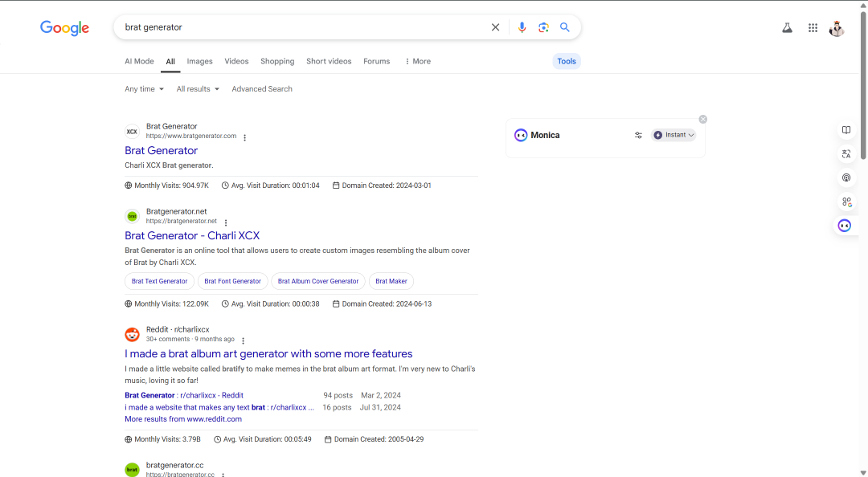Switch to the Videos tab
This screenshot has height=477, width=868.
click(x=236, y=61)
